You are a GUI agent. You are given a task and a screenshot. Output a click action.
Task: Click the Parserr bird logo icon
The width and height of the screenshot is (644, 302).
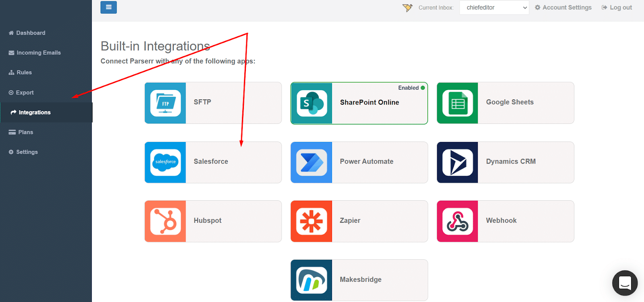pos(407,7)
